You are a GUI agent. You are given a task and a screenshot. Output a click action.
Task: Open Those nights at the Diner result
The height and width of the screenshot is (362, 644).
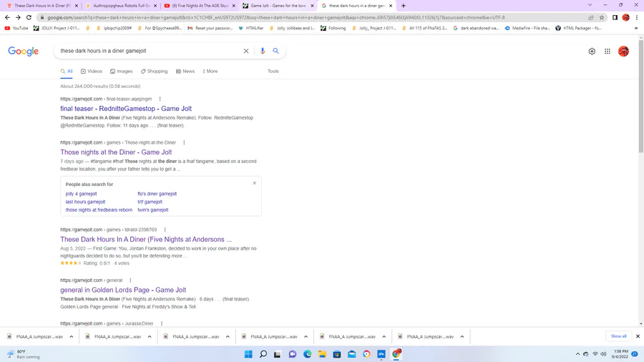116,152
